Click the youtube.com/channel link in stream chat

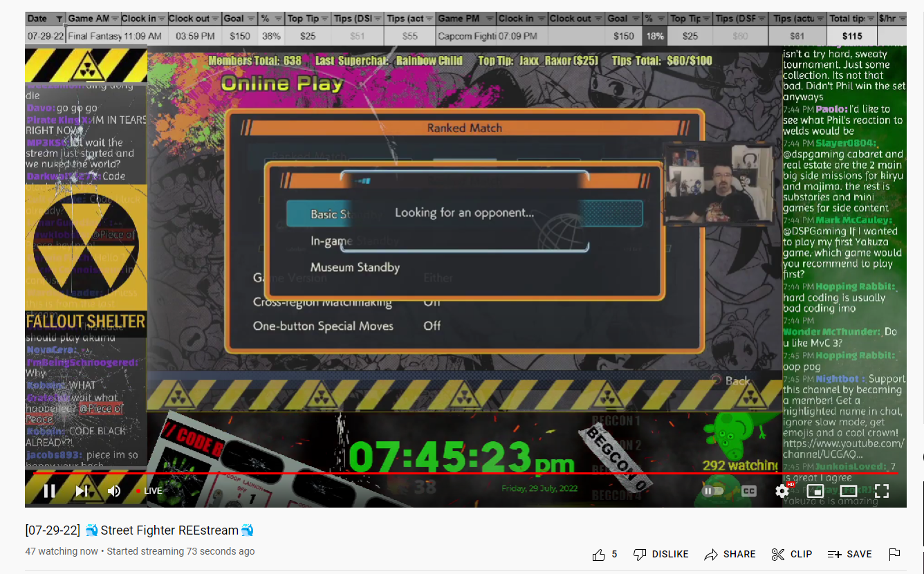click(x=843, y=449)
